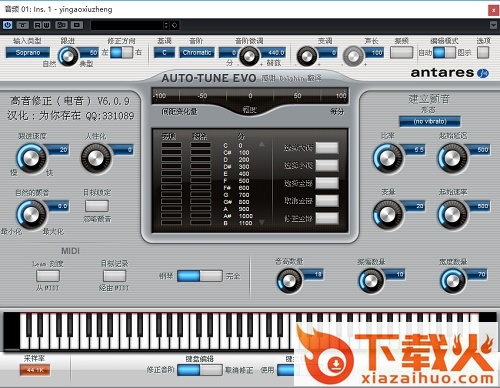Toggle the auto/graphical edit mode switch
The width and height of the screenshot is (500, 388).
(444, 53)
